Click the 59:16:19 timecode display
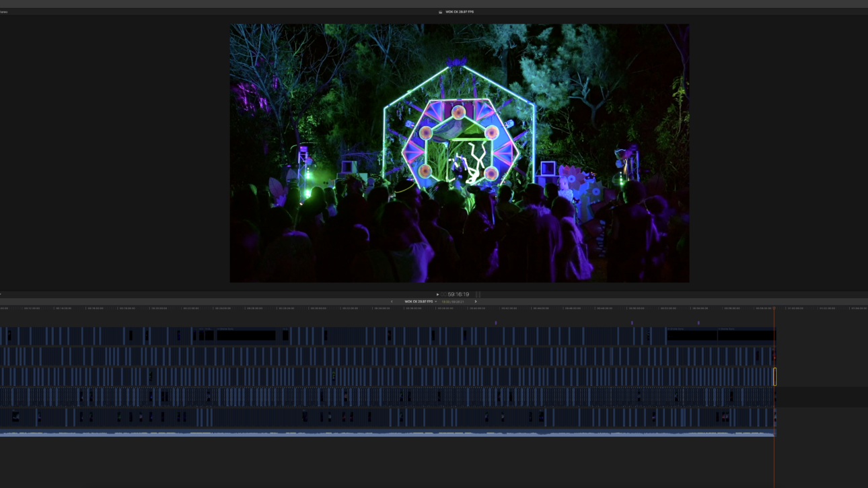This screenshot has height=488, width=868. click(x=458, y=294)
